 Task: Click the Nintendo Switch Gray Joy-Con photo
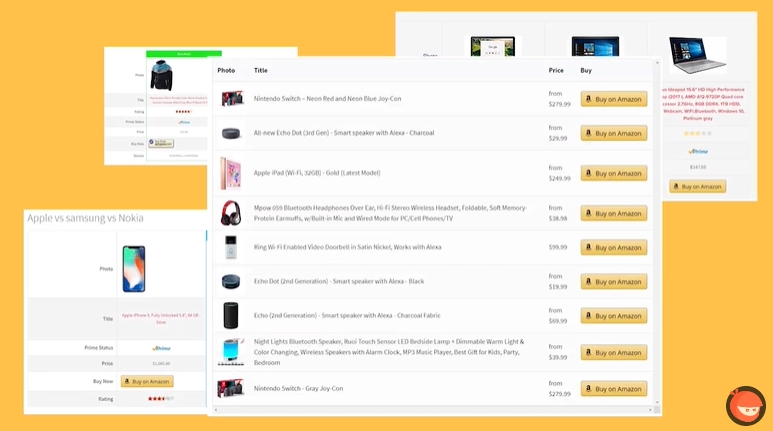231,388
